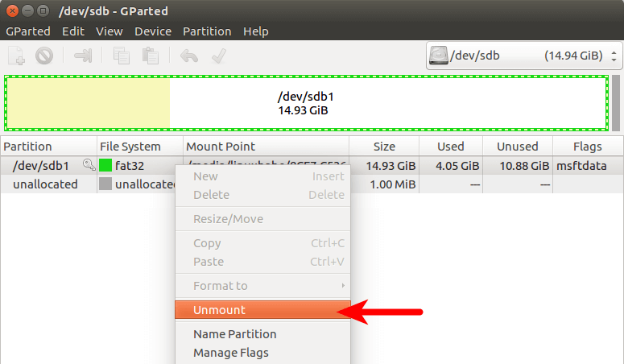The width and height of the screenshot is (624, 364).
Task: Sort by the Size column header
Action: coord(383,147)
